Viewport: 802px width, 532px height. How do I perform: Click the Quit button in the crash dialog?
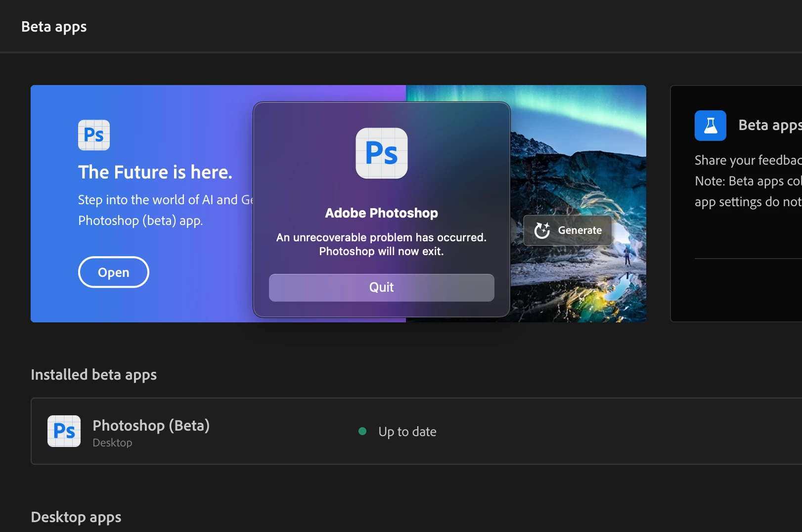[x=381, y=287]
